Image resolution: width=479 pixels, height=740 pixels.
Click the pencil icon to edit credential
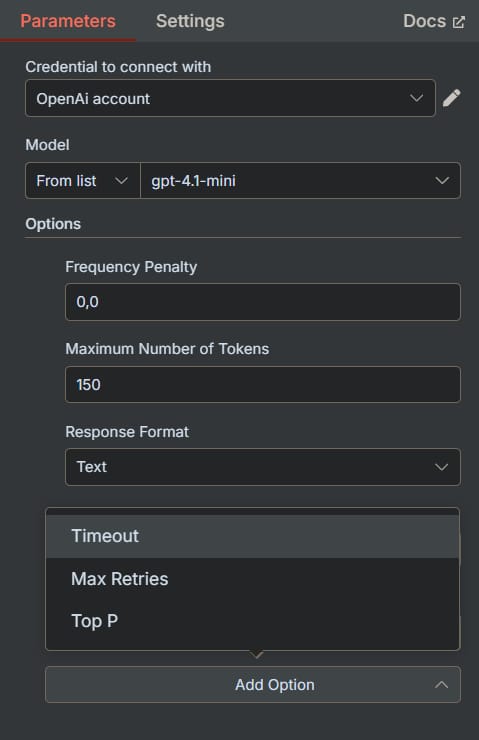452,98
